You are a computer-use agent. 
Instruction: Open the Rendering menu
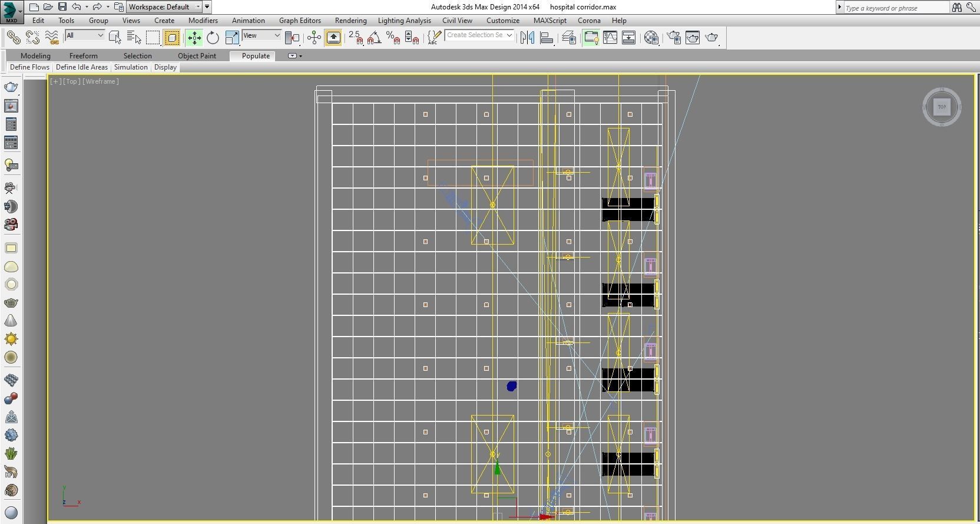[351, 21]
